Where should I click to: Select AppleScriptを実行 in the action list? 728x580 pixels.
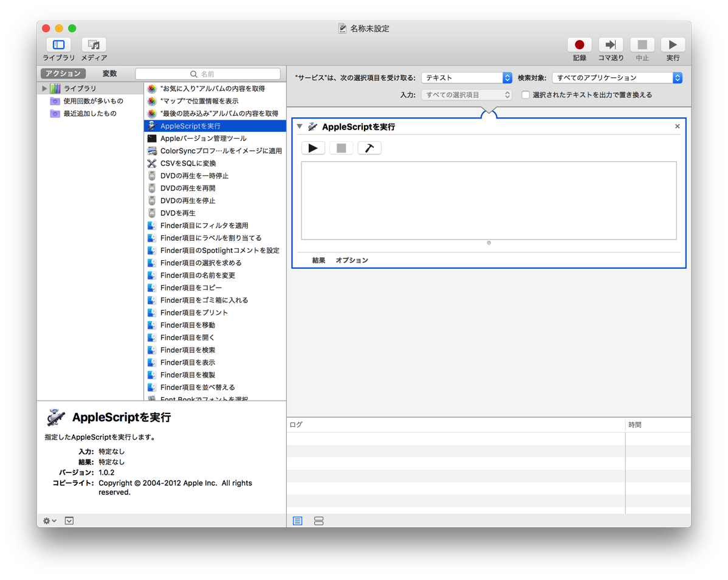click(215, 126)
